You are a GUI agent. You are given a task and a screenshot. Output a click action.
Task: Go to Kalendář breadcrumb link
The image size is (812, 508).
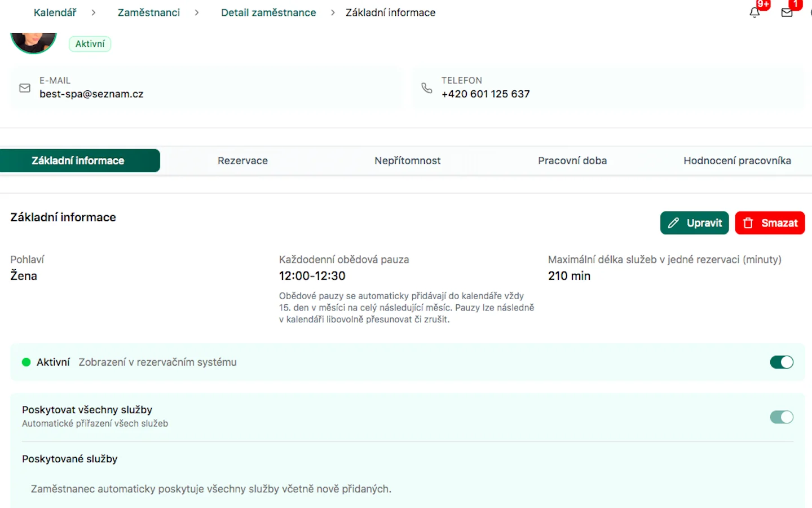click(x=55, y=12)
